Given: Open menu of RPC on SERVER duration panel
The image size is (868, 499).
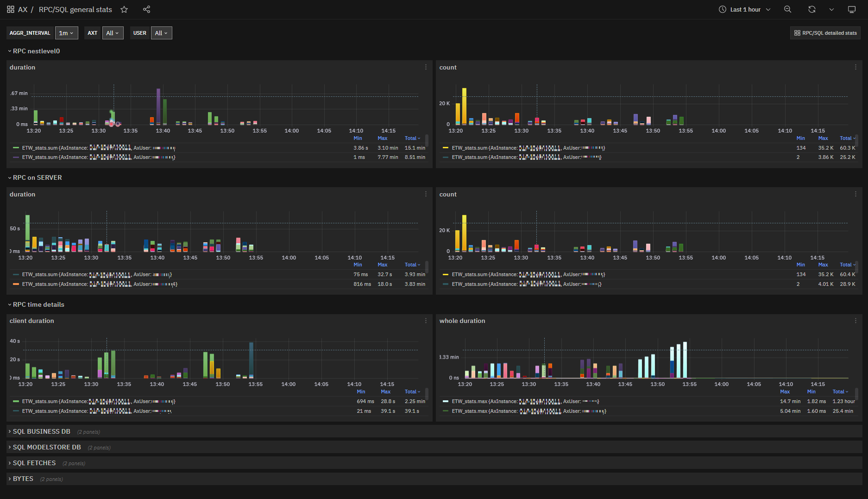Looking at the screenshot, I should click(426, 194).
